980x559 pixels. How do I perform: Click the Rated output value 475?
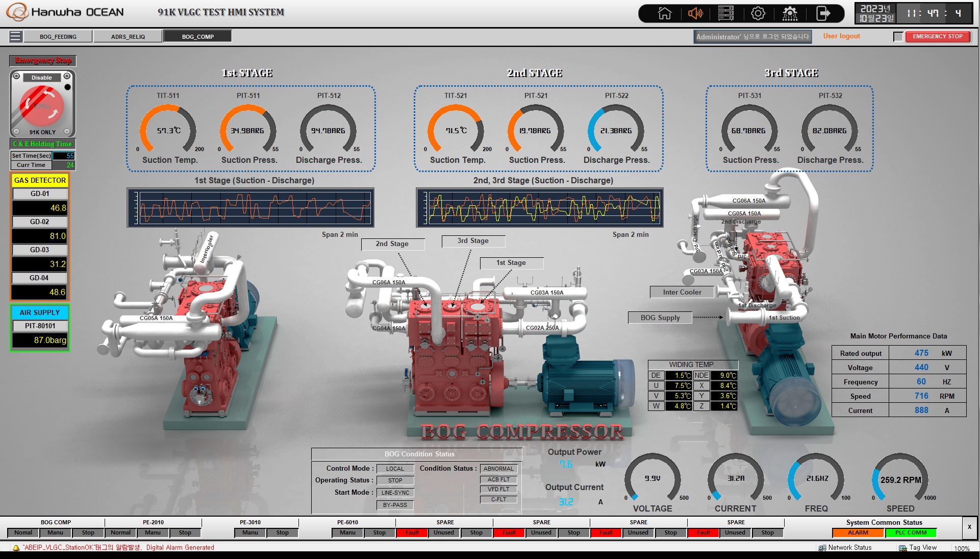point(921,353)
